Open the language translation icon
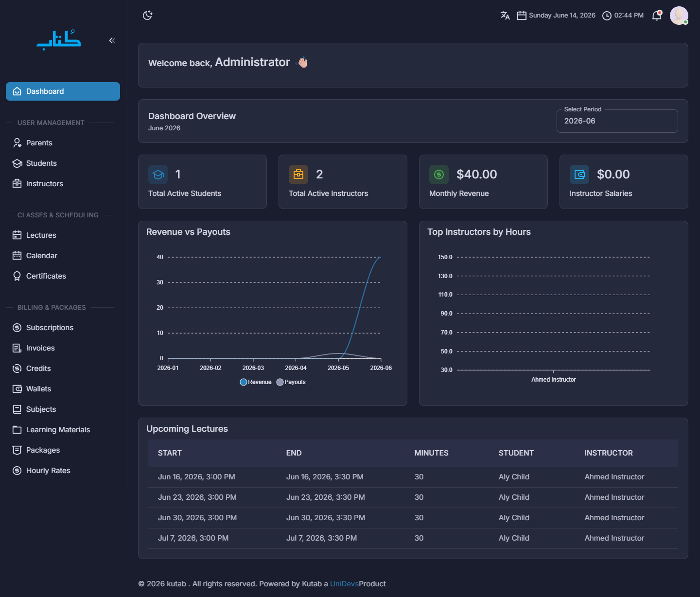 point(505,16)
